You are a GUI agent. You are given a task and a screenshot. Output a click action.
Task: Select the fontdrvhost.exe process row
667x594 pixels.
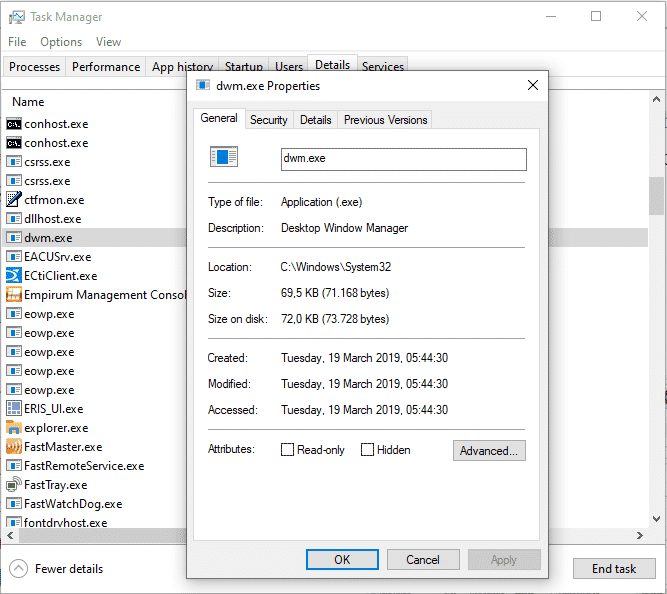(x=94, y=522)
